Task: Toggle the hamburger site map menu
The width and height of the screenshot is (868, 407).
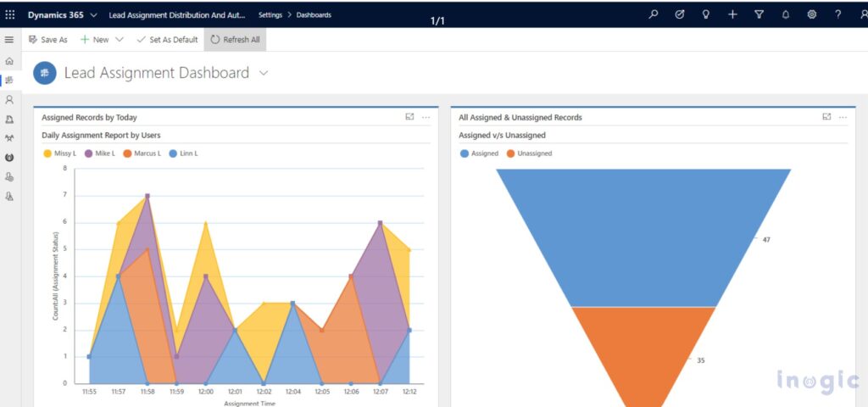Action: pyautogui.click(x=8, y=40)
